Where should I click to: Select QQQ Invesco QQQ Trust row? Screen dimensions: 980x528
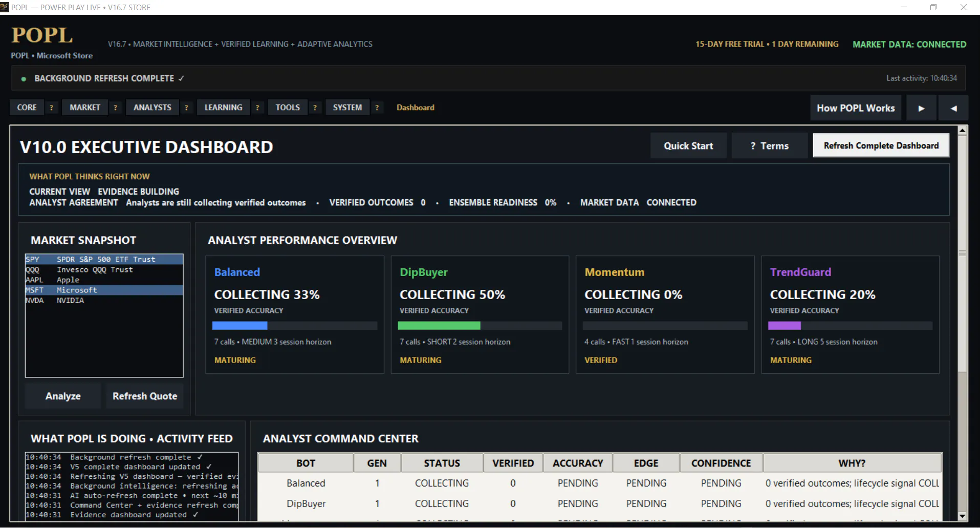coord(104,269)
